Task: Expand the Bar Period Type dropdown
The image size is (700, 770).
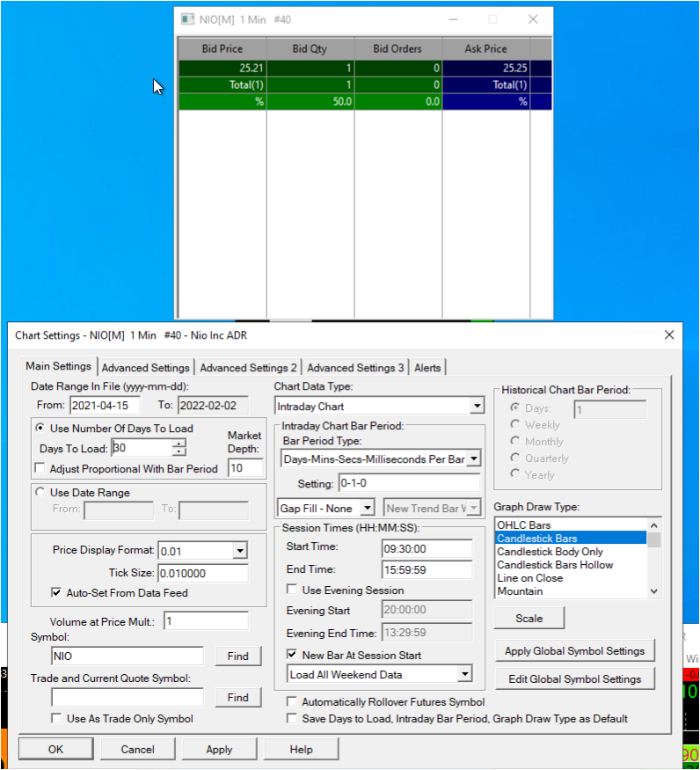Action: click(x=474, y=458)
